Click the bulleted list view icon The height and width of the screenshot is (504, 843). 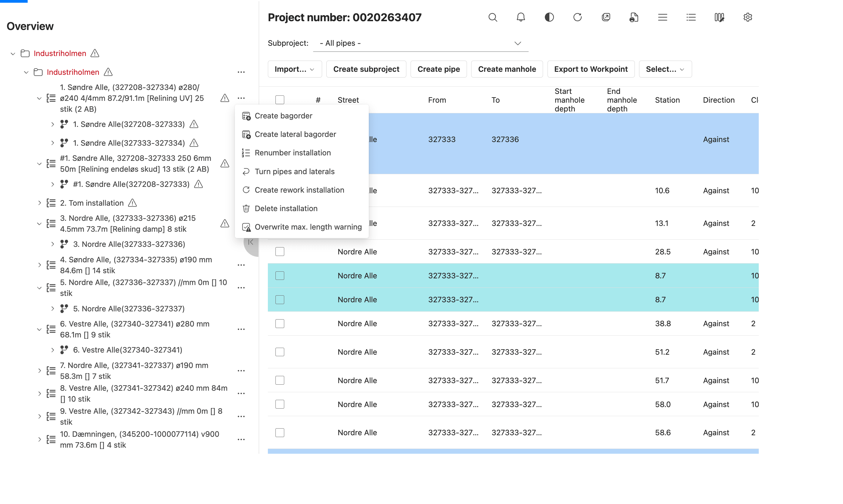tap(691, 17)
